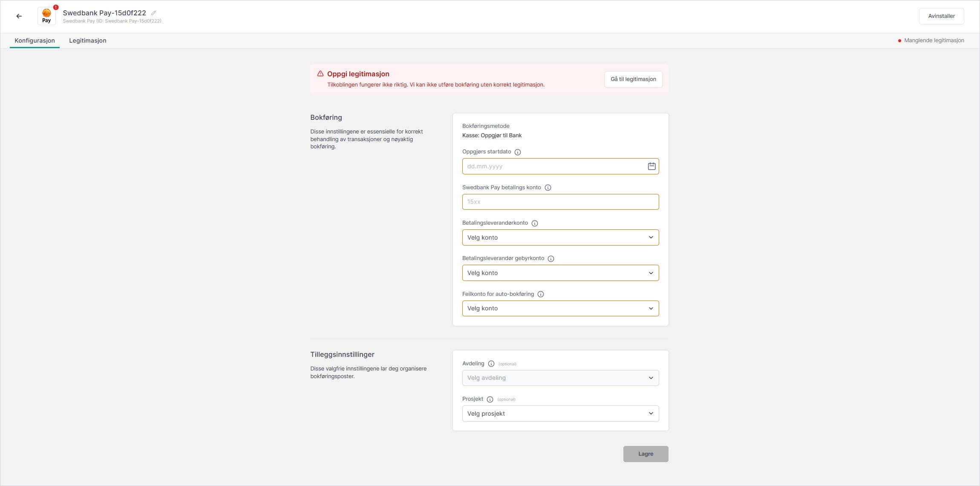Click info icon for Feilkonto for auto-bokføring

(541, 294)
